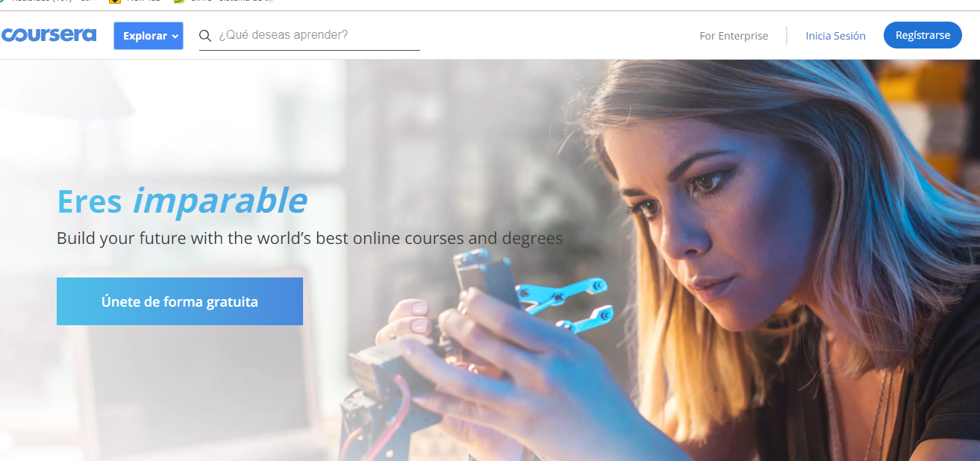980x461 pixels.
Task: Click the divider between Enterprise and Inicia Sesión
Action: click(x=787, y=36)
